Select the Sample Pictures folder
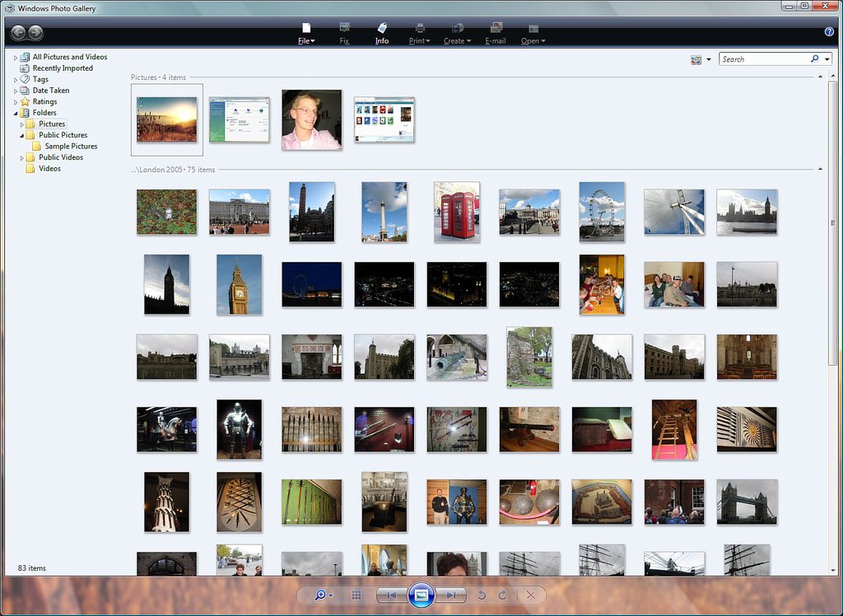843x616 pixels. click(72, 146)
